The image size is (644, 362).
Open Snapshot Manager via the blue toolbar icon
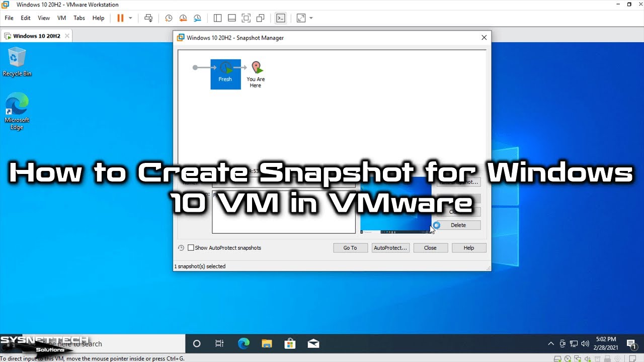coord(197,18)
